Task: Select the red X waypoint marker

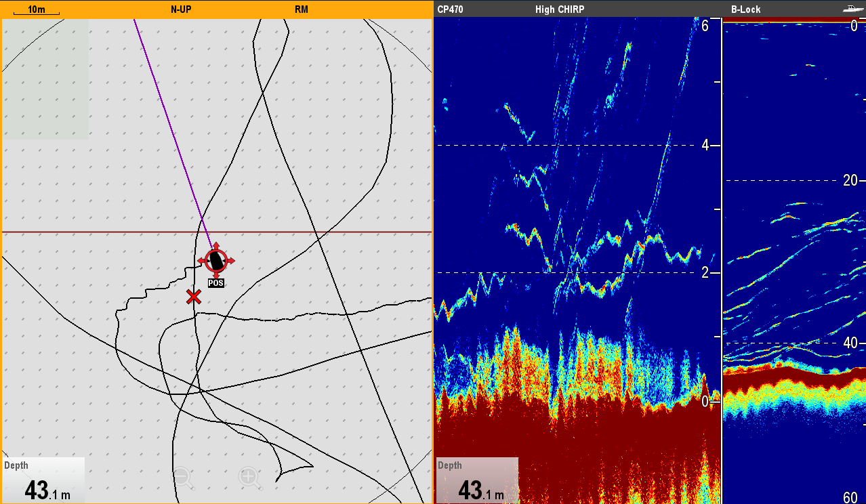Action: click(194, 297)
